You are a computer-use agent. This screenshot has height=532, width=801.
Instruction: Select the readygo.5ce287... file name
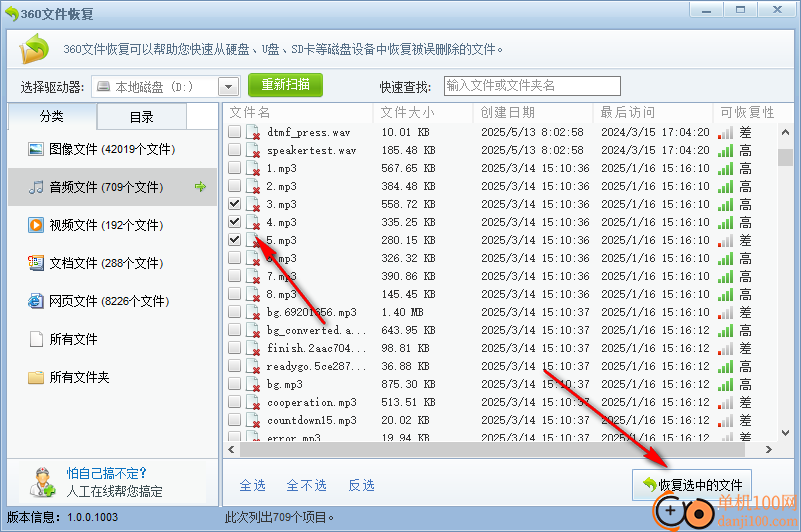tap(317, 366)
